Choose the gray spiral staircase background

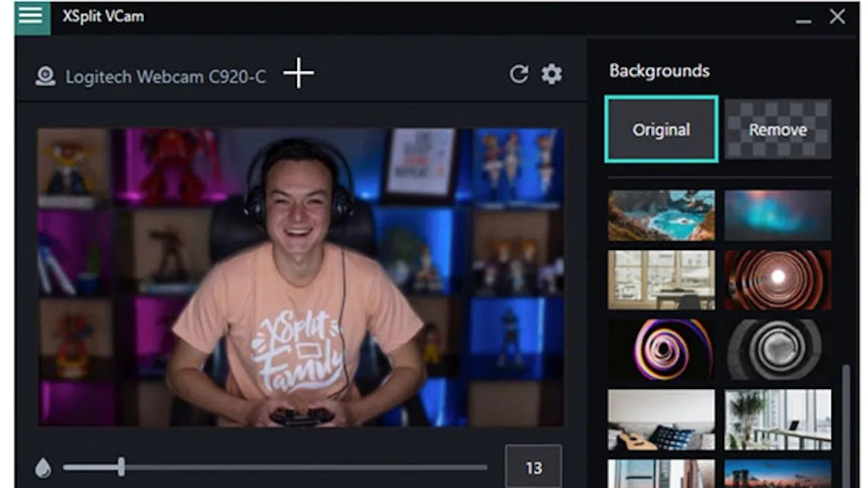pyautogui.click(x=778, y=349)
